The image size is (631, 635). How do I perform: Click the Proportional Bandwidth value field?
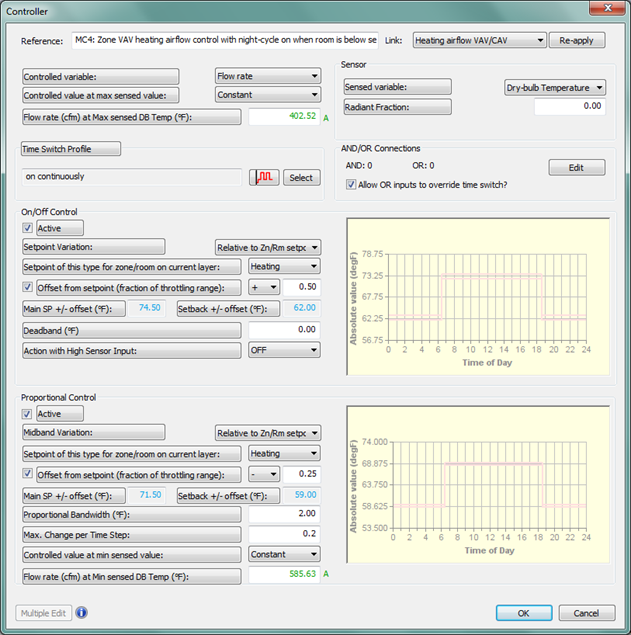(x=284, y=514)
